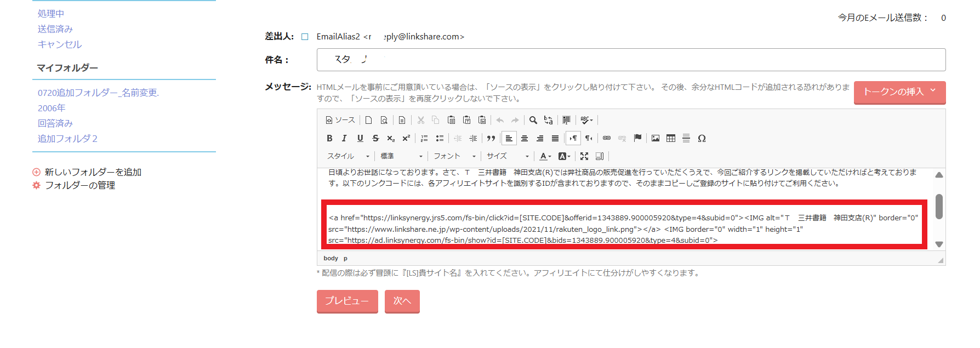Maximize the editor area
Image resolution: width=980 pixels, height=348 pixels.
[x=584, y=156]
